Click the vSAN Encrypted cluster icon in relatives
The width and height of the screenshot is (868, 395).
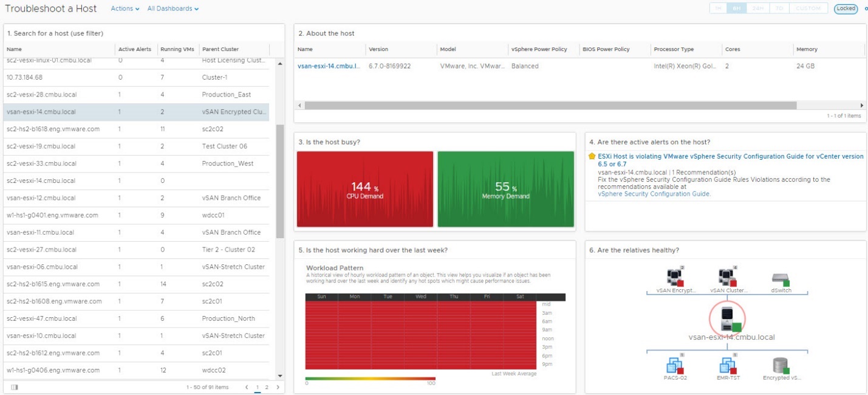click(675, 278)
